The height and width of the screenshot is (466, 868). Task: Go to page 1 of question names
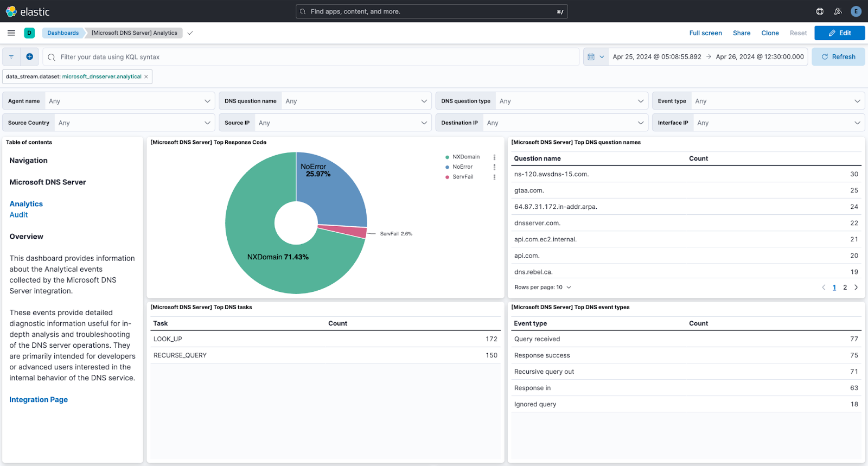[834, 288]
